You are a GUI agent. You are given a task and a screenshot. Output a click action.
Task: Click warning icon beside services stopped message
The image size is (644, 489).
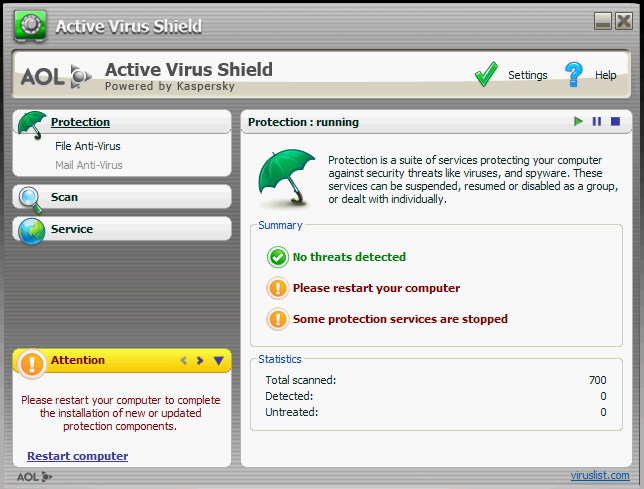click(278, 319)
